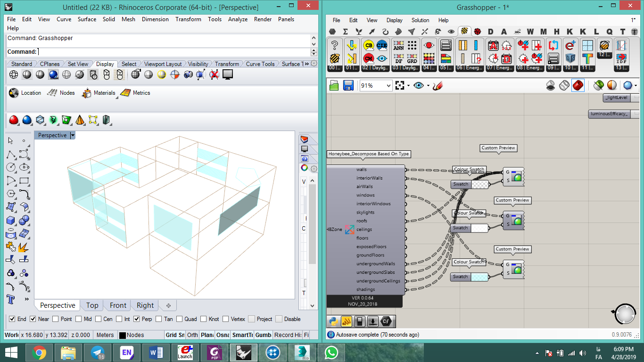Click the Gumball status bar button

pos(263,335)
